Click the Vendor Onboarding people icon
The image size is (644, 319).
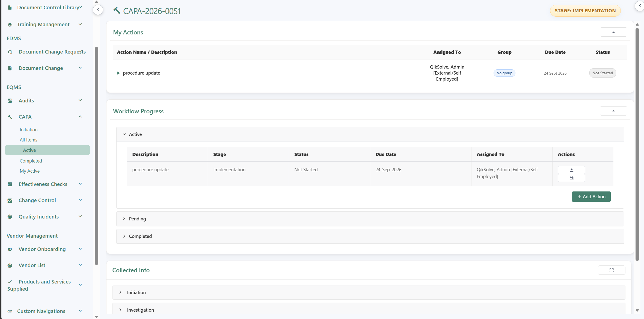(10, 249)
